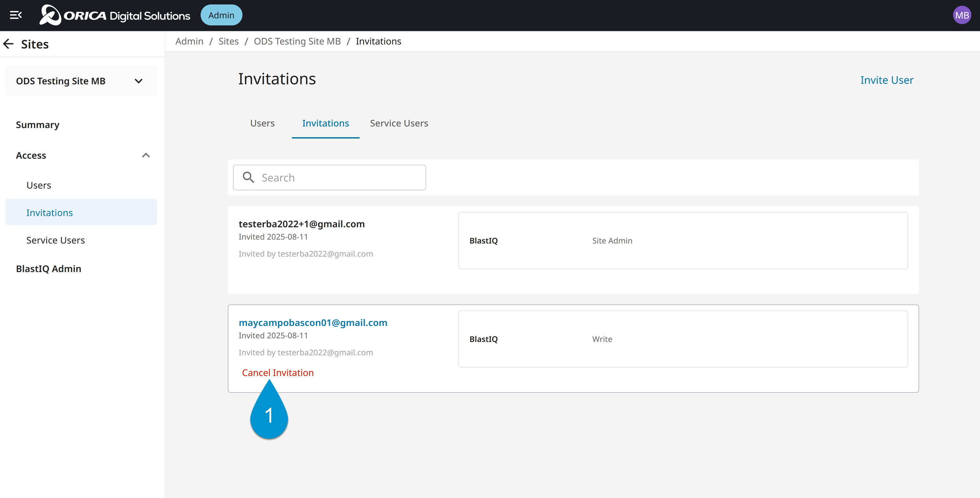Viewport: 980px width, 498px height.
Task: Open Summary in the sidebar
Action: [38, 125]
